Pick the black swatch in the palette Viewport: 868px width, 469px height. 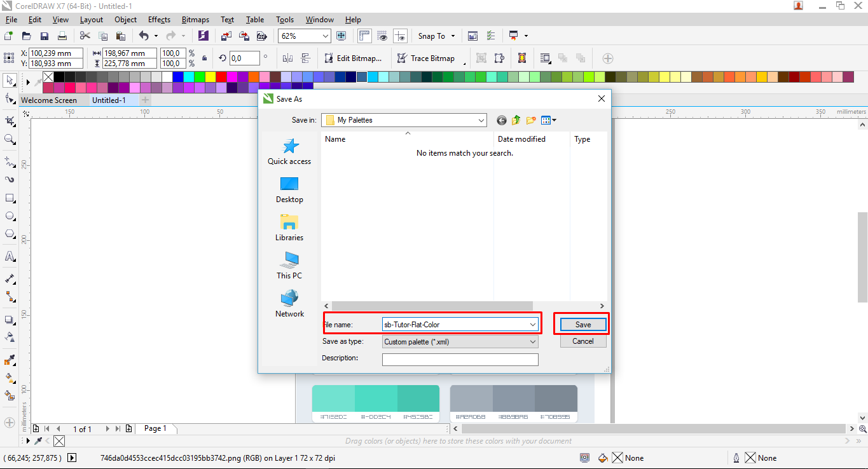pos(59,77)
